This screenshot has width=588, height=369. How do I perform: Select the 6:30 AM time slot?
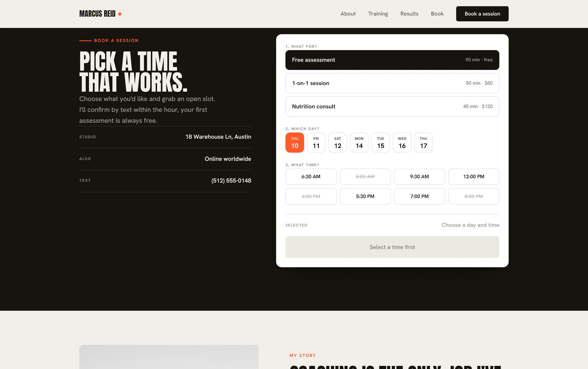(x=311, y=177)
